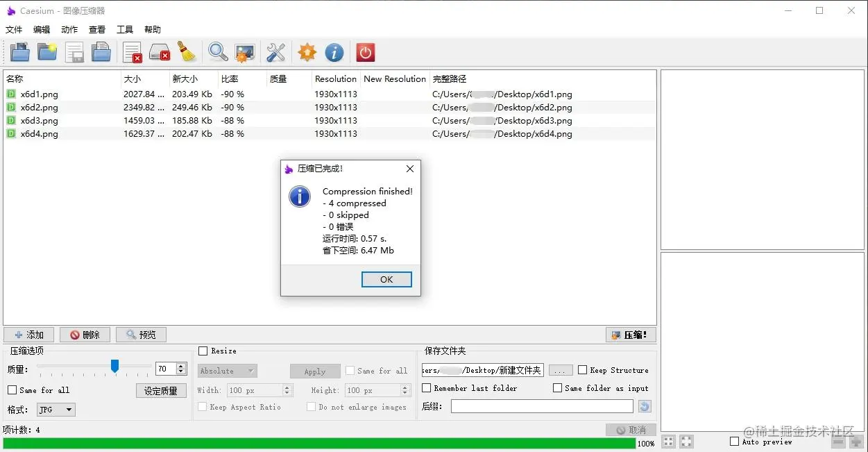Click OK in compression finished dialog
The image size is (868, 452).
386,279
